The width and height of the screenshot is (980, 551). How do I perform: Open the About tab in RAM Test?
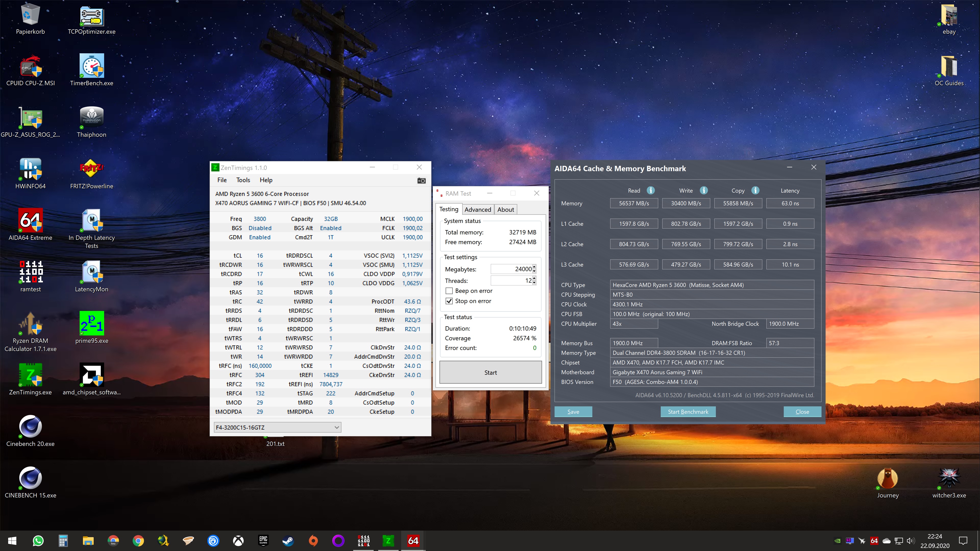tap(506, 209)
